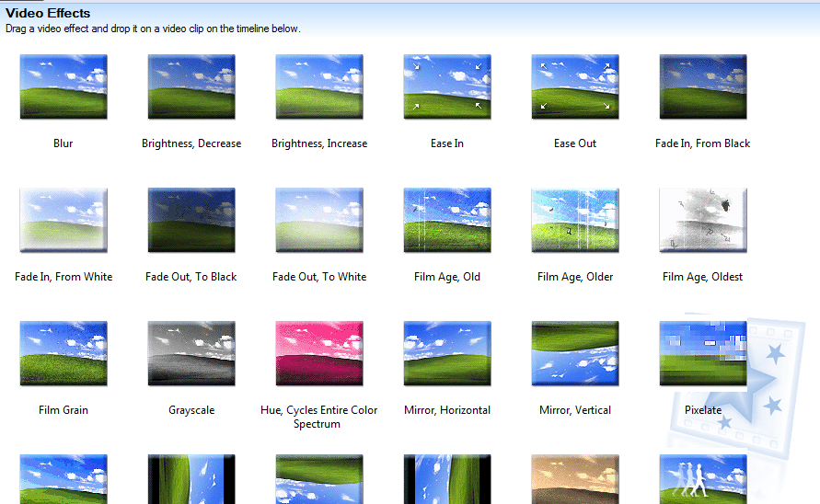This screenshot has height=504, width=820.
Task: Pick the Brightness, Increase effect thumbnail
Action: [319, 86]
